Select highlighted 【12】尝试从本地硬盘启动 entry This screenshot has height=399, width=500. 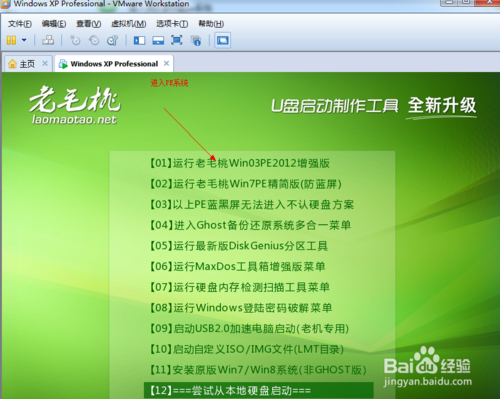click(x=259, y=390)
